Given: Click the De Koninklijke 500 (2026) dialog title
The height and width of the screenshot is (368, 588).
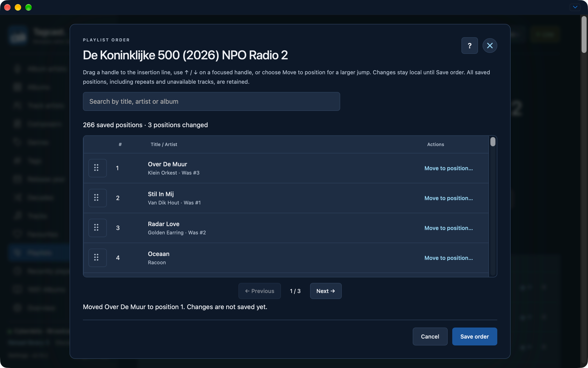Looking at the screenshot, I should (x=185, y=55).
